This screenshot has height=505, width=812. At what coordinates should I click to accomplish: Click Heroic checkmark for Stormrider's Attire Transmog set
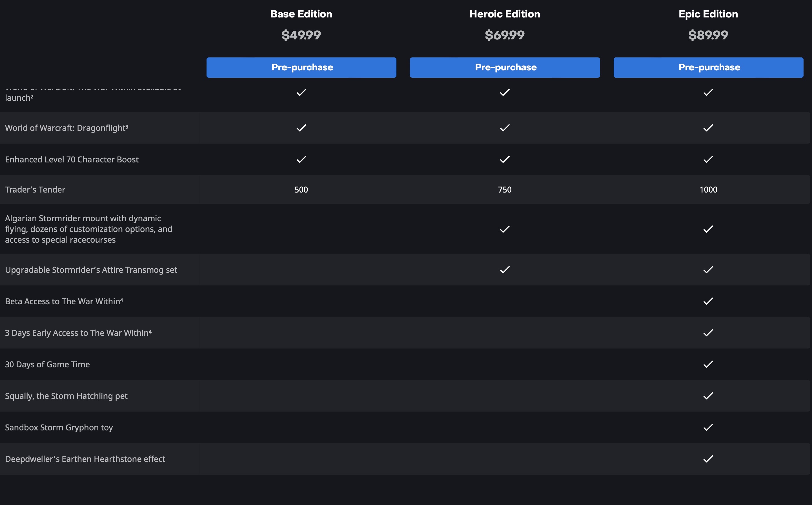[505, 270]
